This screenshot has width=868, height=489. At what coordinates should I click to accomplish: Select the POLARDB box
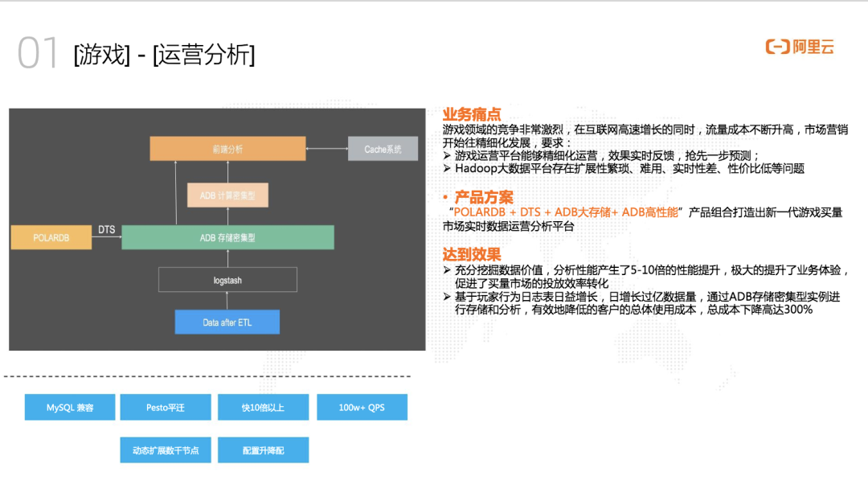pos(51,237)
